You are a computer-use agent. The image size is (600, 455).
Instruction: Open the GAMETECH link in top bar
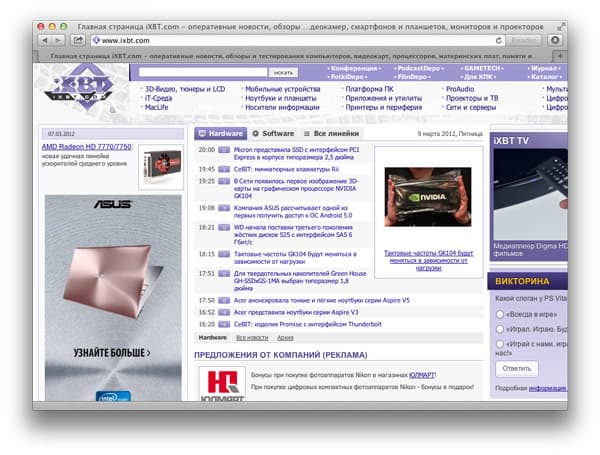pos(482,68)
